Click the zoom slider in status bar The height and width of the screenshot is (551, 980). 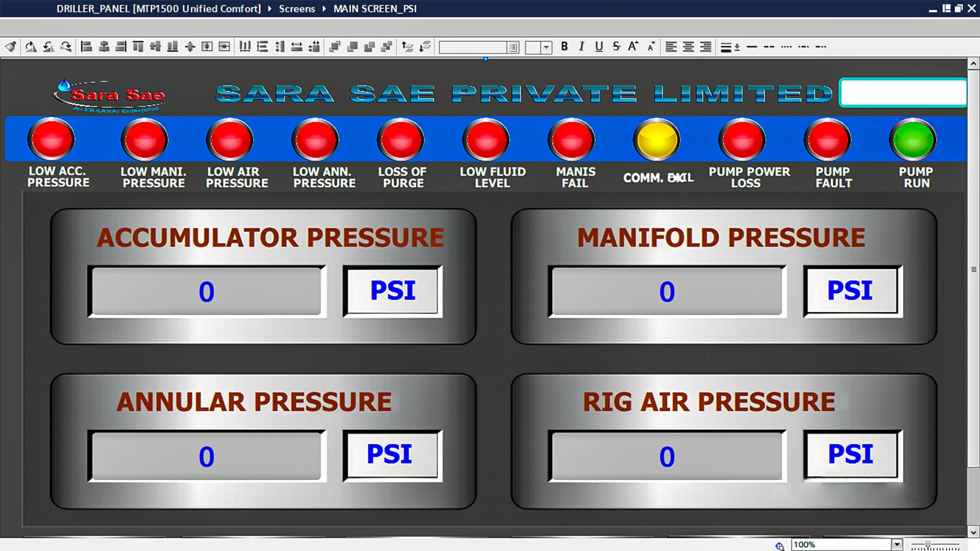pos(928,545)
